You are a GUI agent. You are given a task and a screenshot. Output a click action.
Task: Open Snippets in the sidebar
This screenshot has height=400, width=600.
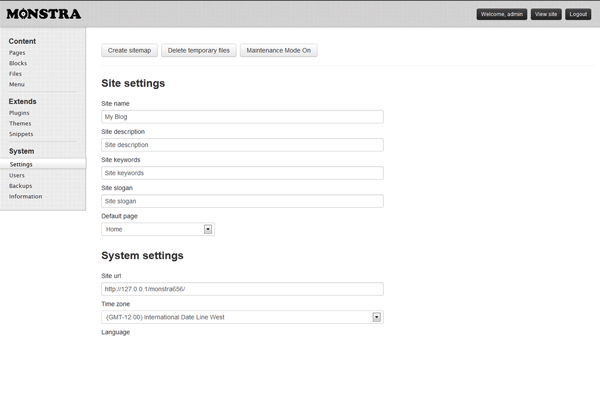[21, 133]
